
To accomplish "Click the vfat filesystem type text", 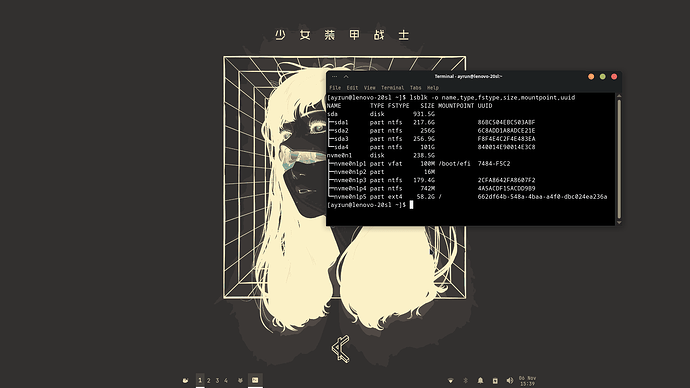I will click(x=395, y=164).
